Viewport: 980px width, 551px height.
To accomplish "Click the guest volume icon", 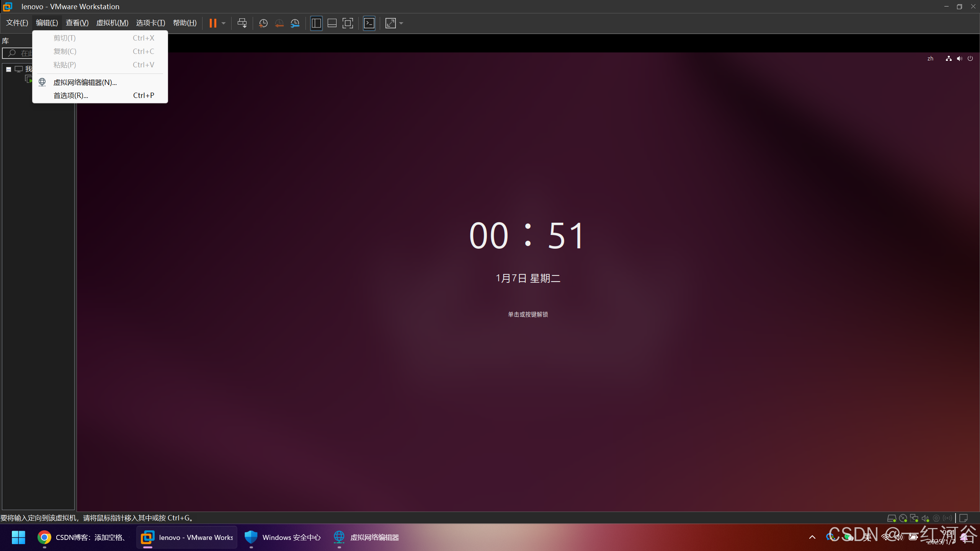I will point(959,59).
